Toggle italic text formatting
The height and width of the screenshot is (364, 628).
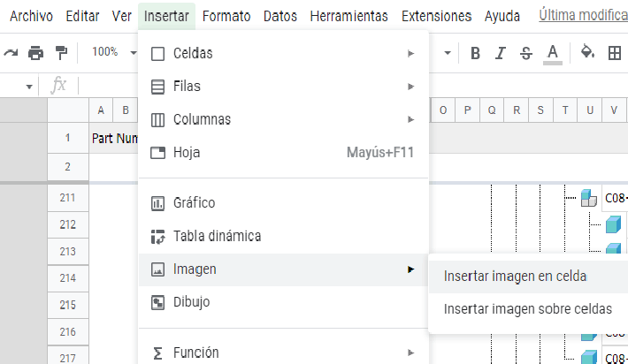501,53
